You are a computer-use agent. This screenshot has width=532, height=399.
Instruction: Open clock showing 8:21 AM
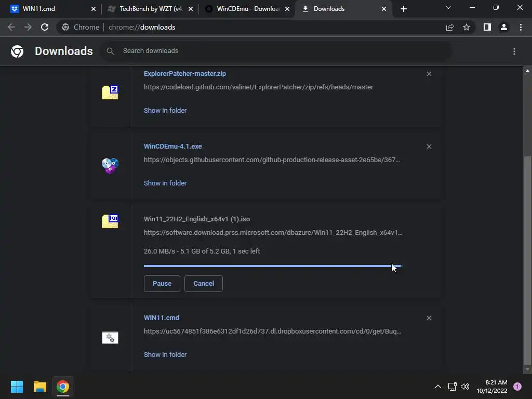tap(492, 387)
